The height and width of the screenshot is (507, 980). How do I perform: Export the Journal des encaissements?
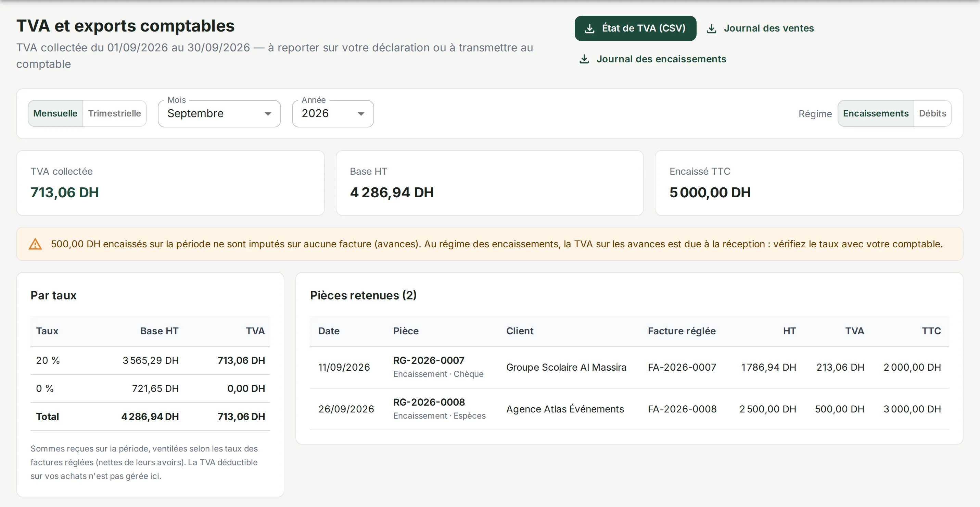coord(652,59)
